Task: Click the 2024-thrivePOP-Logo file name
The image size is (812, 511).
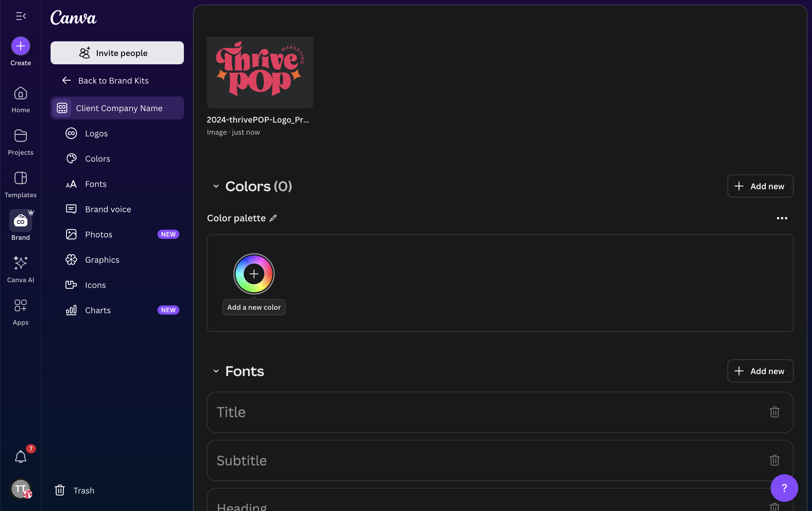Action: (x=258, y=120)
